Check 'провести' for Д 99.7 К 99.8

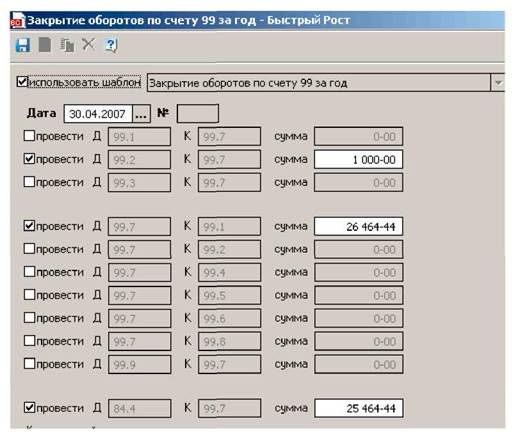point(29,341)
